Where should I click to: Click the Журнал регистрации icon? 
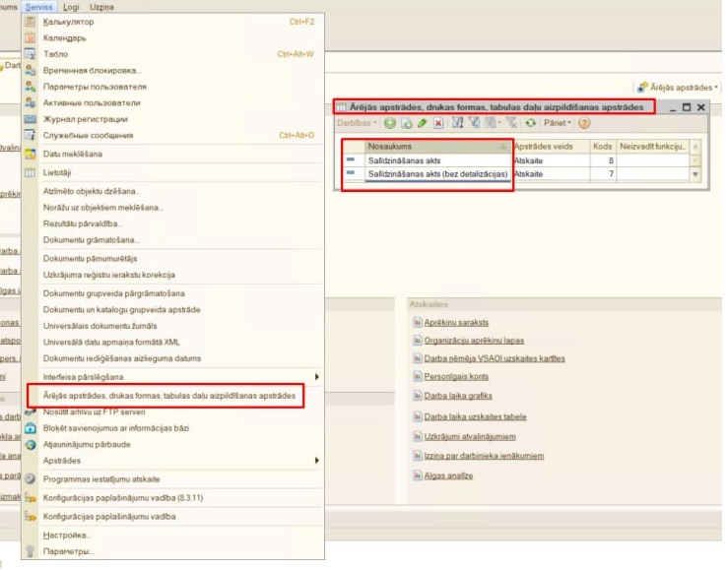coord(30,119)
